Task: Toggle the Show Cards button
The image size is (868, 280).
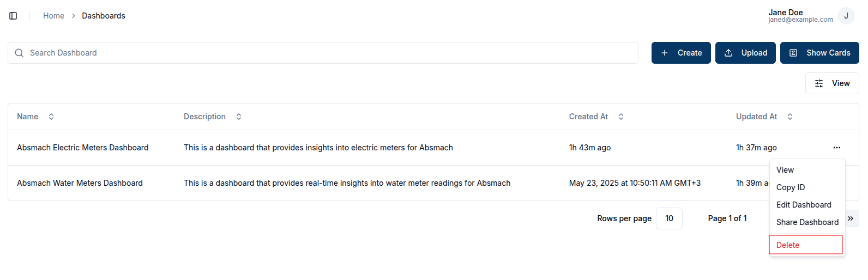Action: [x=819, y=53]
